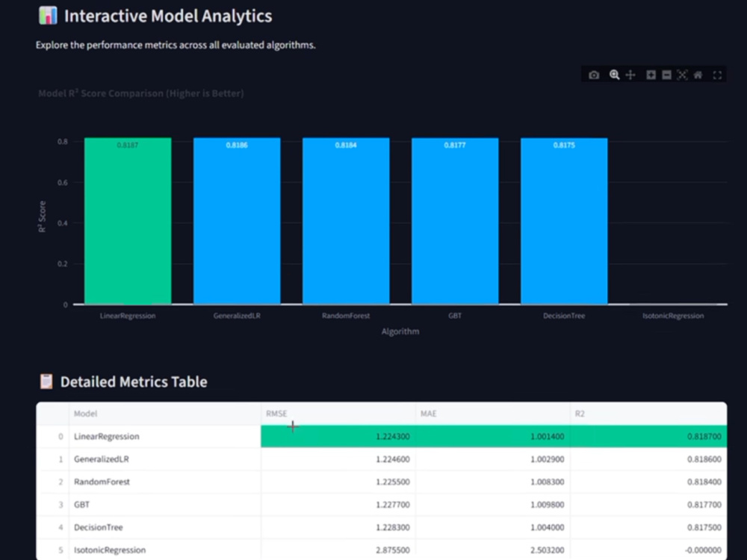Click R2 value 0.818600

coord(648,459)
